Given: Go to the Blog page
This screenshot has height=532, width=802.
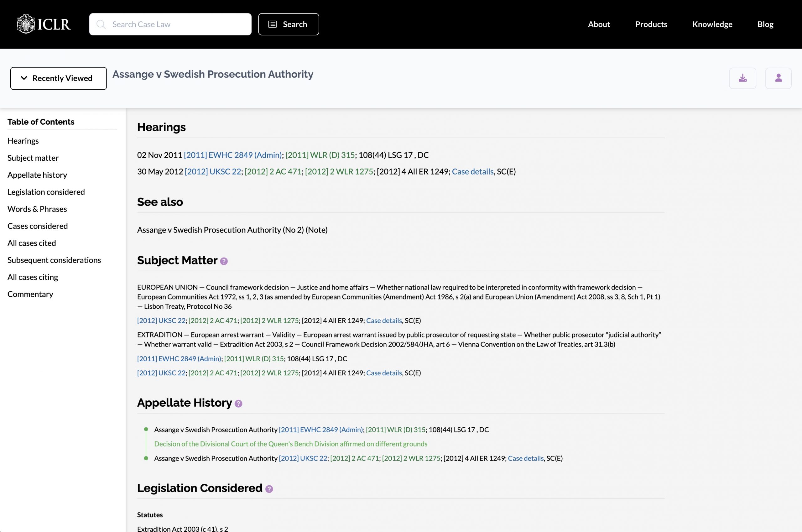Looking at the screenshot, I should click(765, 24).
